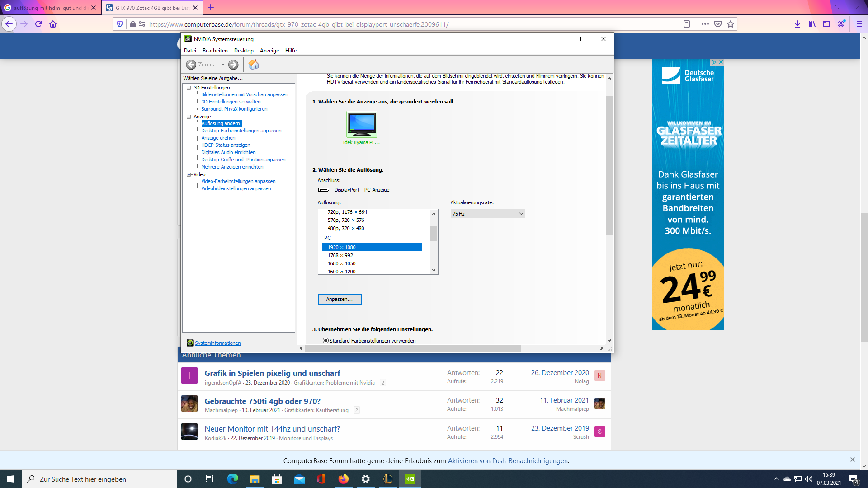
Task: Open NVIDIA app in Windows taskbar
Action: click(x=410, y=479)
